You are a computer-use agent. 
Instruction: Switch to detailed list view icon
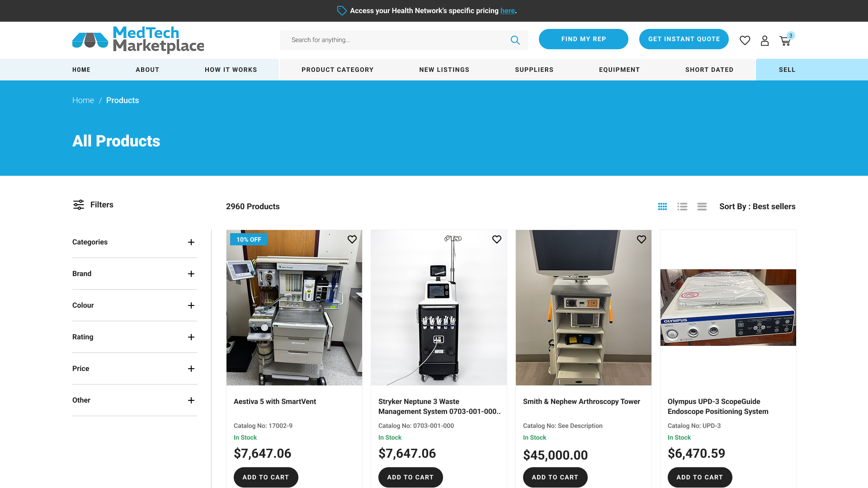682,206
